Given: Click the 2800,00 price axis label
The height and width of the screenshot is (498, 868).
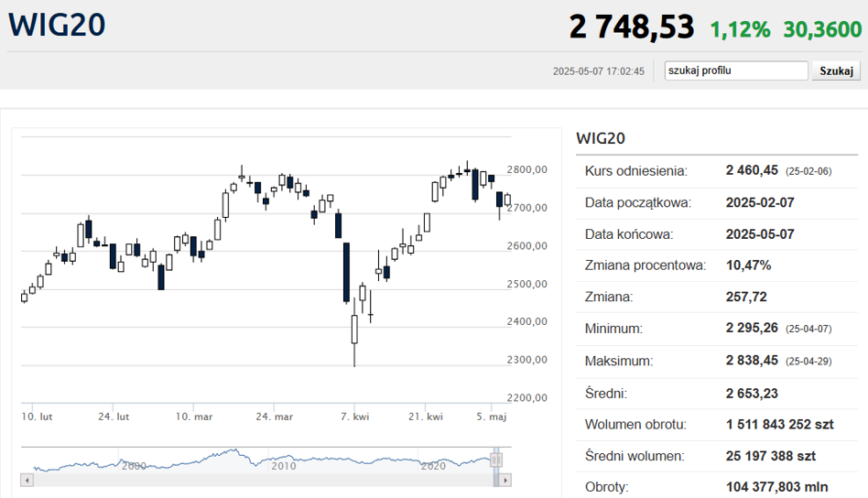Looking at the screenshot, I should [x=527, y=170].
